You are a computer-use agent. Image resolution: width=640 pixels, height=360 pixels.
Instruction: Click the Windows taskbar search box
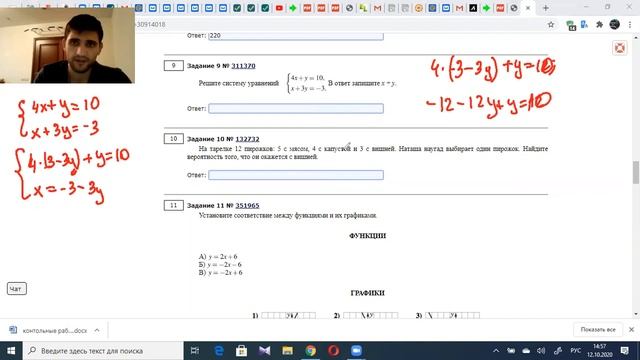click(x=103, y=351)
